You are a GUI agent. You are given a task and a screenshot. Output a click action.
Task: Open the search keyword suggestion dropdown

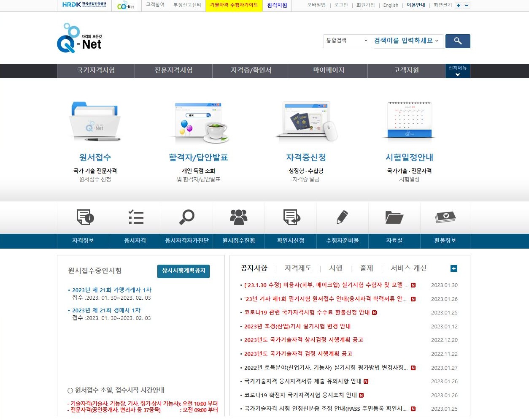point(406,41)
